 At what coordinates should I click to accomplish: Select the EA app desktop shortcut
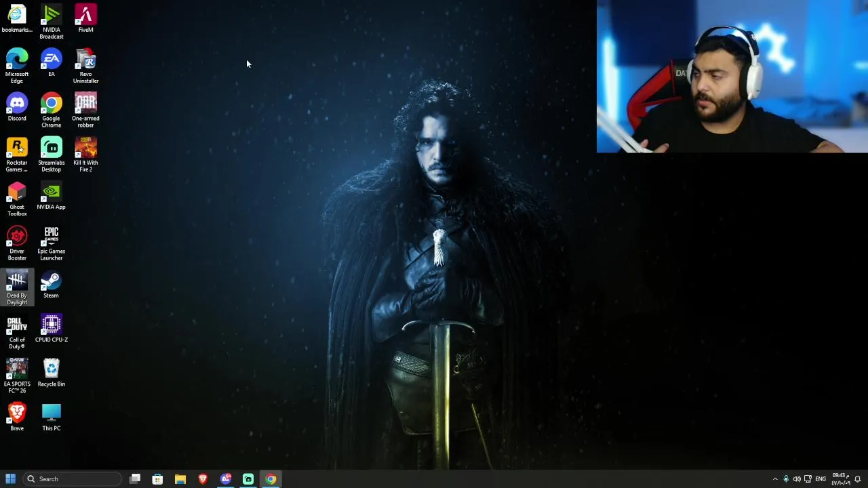pos(51,63)
